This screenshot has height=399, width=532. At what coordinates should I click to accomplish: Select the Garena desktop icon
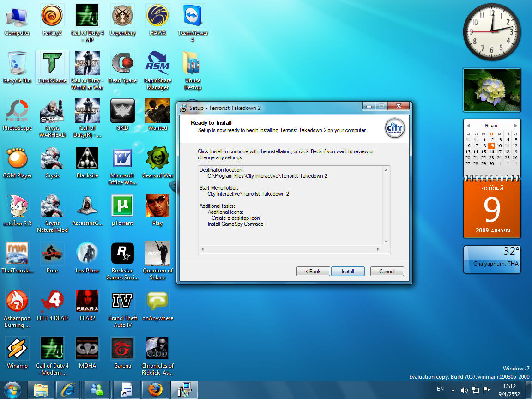[x=122, y=353]
